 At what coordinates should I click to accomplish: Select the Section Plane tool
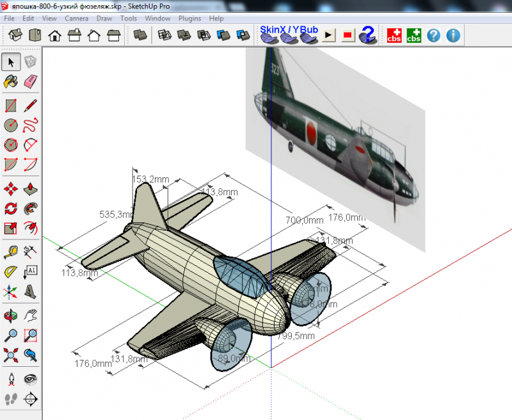coord(30,399)
